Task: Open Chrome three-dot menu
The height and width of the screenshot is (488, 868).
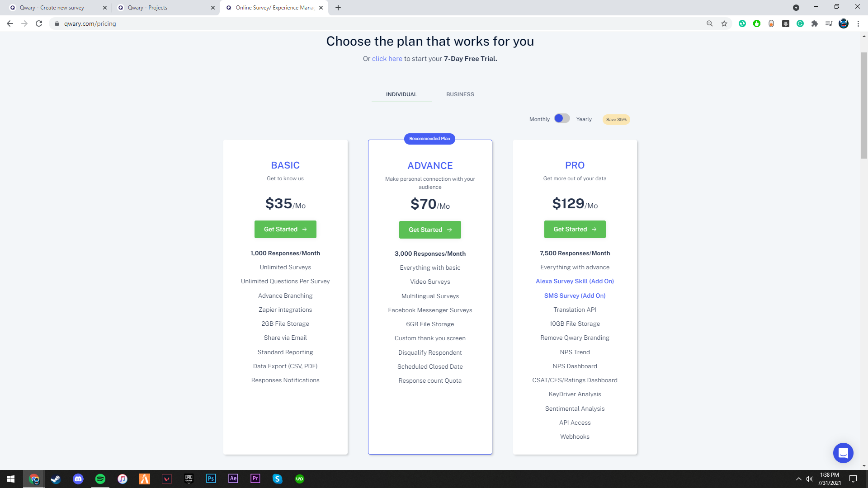Action: click(858, 23)
